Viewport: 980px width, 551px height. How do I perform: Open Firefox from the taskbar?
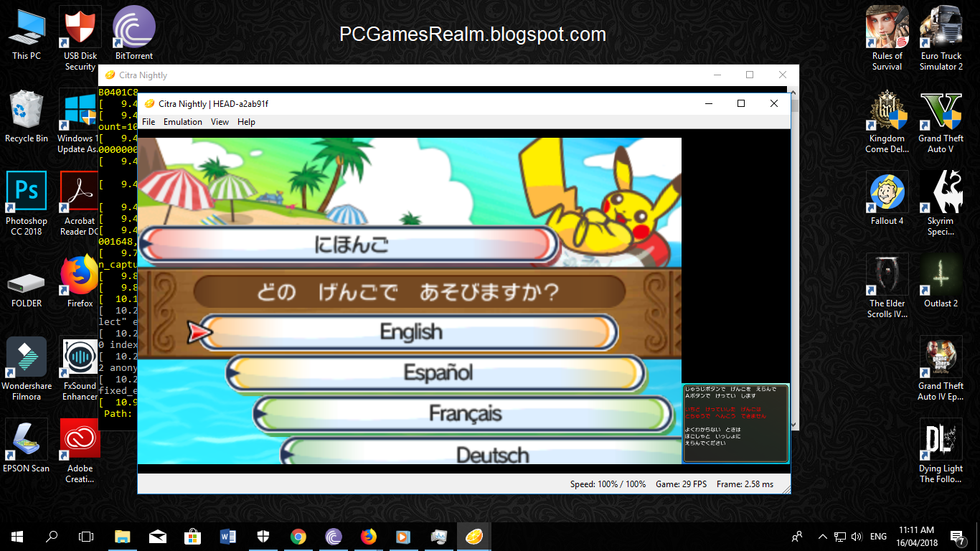tap(369, 536)
